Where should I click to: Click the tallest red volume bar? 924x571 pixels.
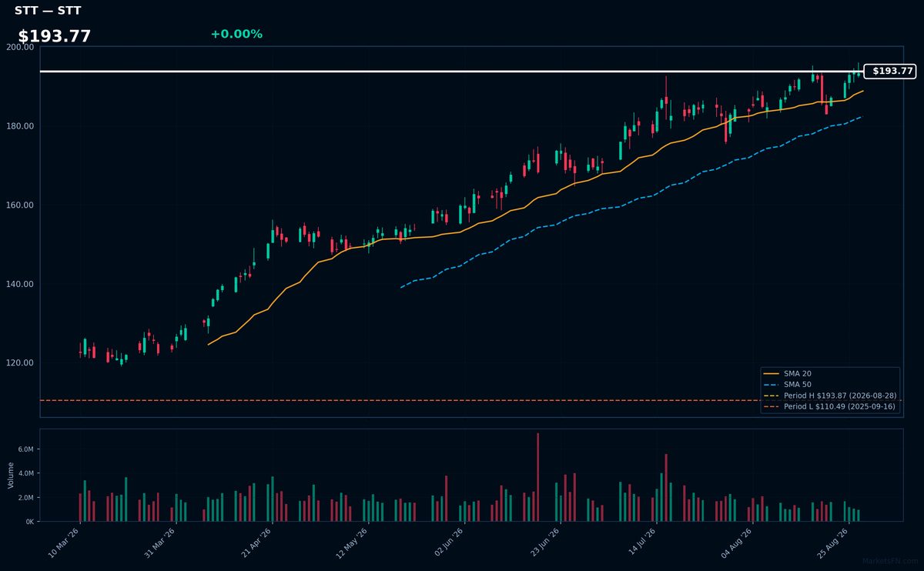537,477
